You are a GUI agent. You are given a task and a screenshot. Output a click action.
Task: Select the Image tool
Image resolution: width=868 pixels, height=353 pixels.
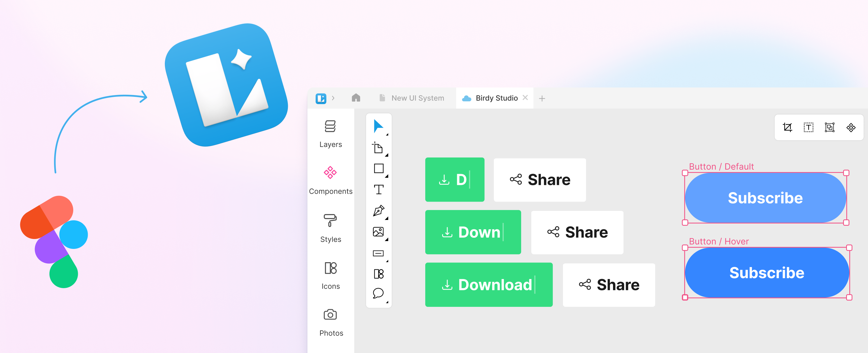[x=379, y=231]
